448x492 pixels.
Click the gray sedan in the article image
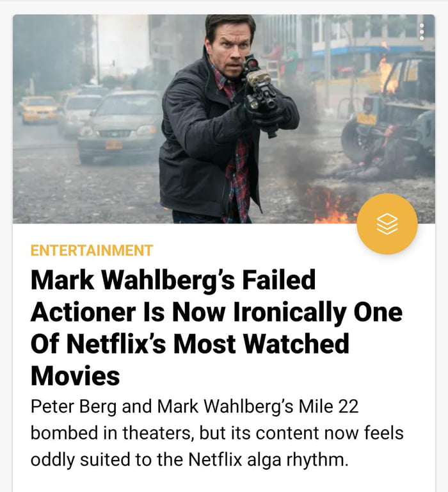120,126
